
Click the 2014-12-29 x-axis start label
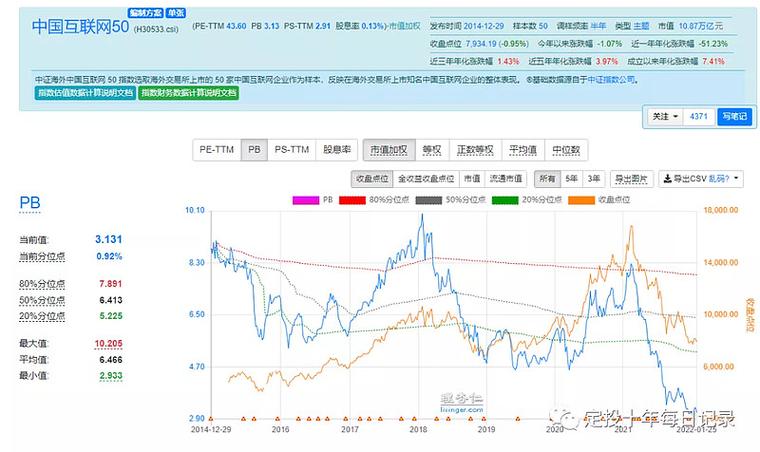[211, 429]
